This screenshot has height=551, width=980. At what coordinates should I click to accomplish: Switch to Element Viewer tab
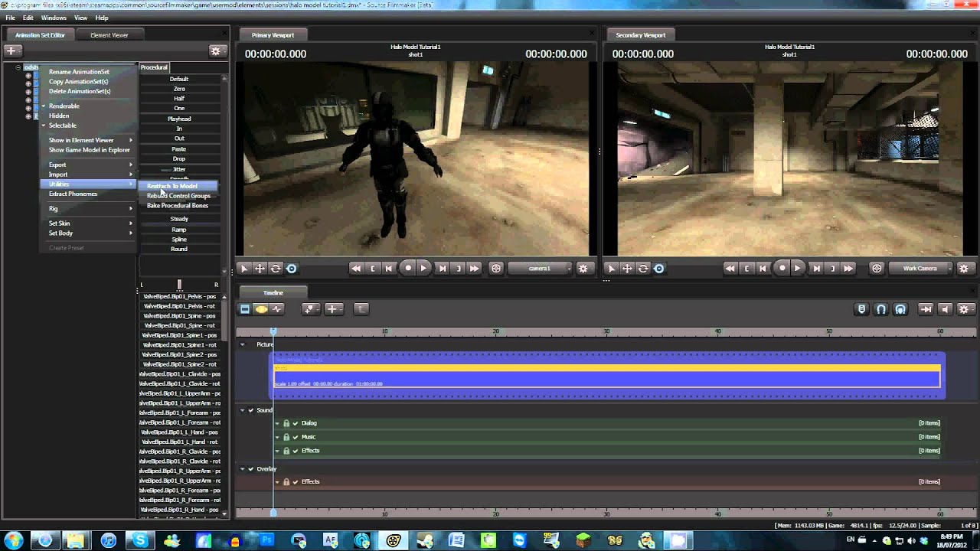coord(109,35)
